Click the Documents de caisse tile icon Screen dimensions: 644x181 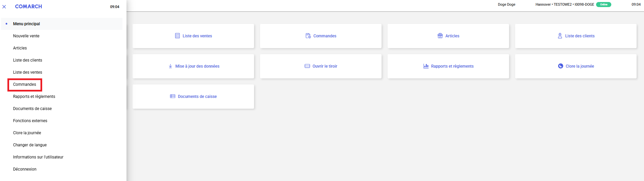click(x=173, y=96)
